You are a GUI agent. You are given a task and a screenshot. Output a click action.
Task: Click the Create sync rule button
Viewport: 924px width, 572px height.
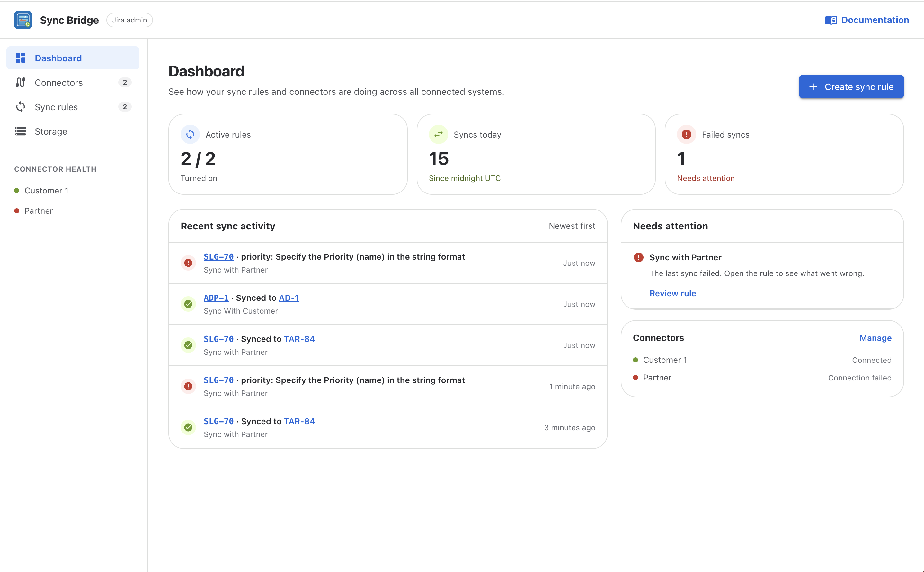(851, 87)
